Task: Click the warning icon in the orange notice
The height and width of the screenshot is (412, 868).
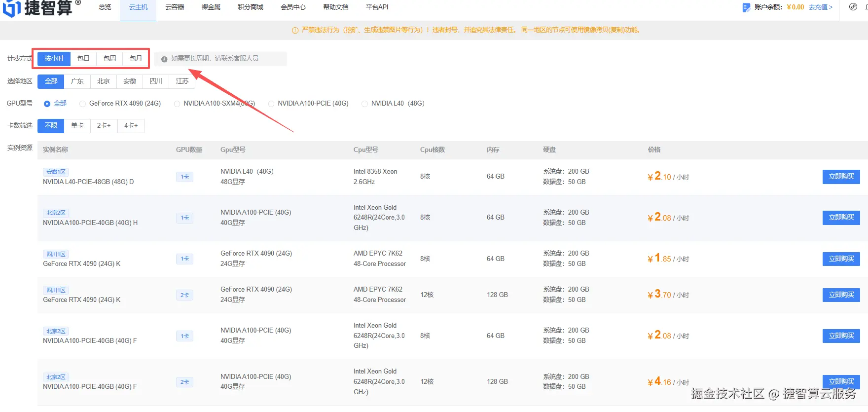Action: pyautogui.click(x=295, y=30)
